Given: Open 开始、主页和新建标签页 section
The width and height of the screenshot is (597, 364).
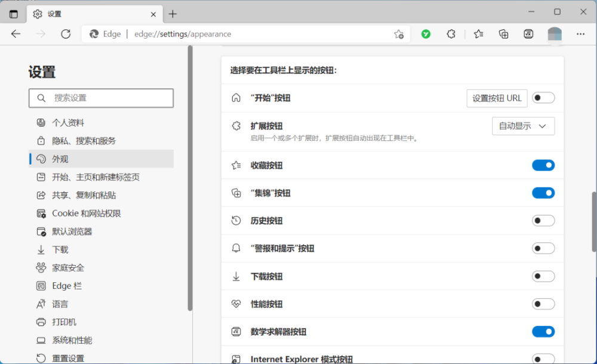Looking at the screenshot, I should 101,177.
